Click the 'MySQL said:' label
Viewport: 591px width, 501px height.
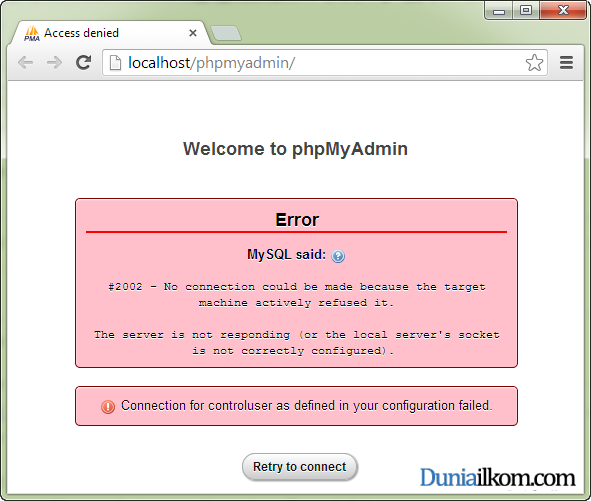click(x=286, y=255)
